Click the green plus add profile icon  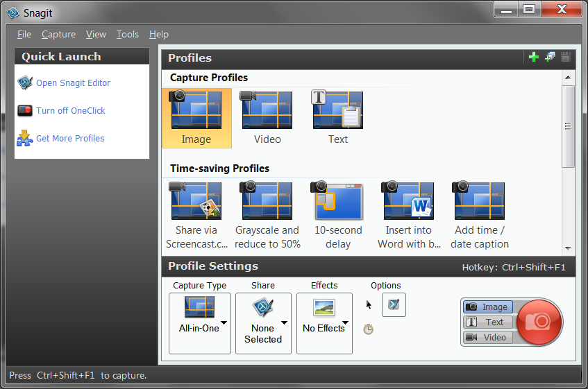(x=534, y=58)
